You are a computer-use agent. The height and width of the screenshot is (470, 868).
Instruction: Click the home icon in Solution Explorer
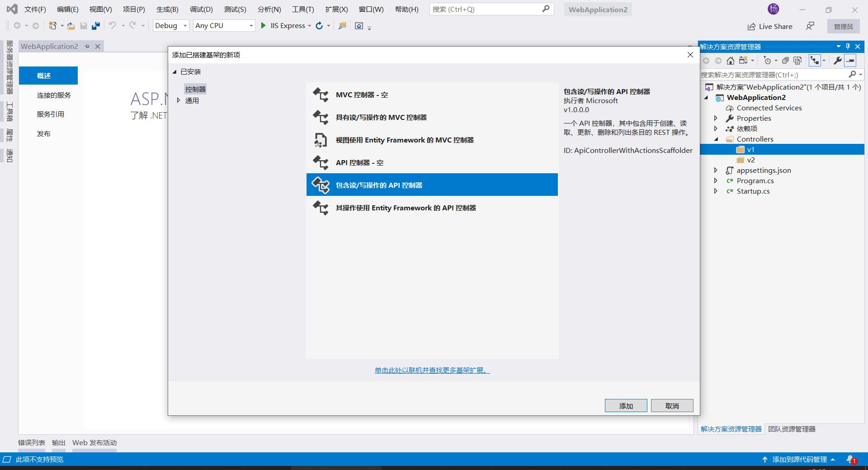(x=730, y=61)
